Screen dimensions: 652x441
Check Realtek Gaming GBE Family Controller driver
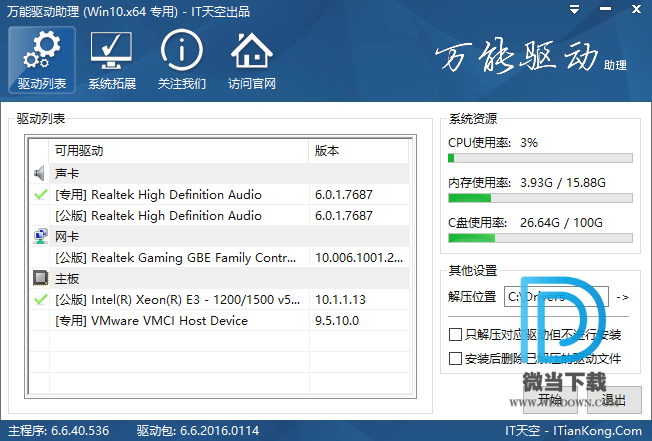coord(40,258)
